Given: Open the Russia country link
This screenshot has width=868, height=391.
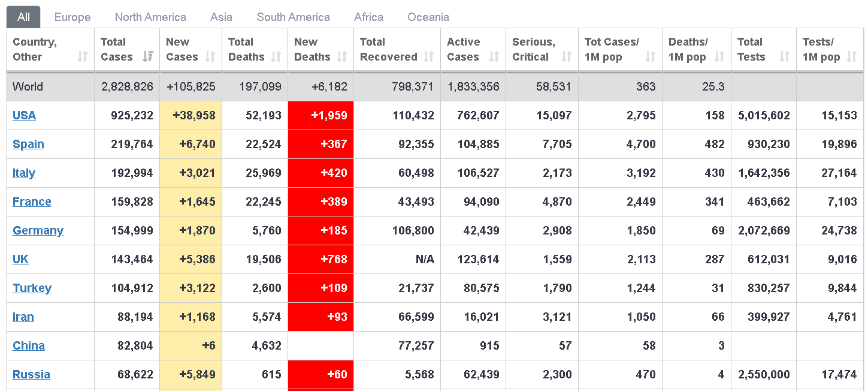Looking at the screenshot, I should click(x=31, y=374).
